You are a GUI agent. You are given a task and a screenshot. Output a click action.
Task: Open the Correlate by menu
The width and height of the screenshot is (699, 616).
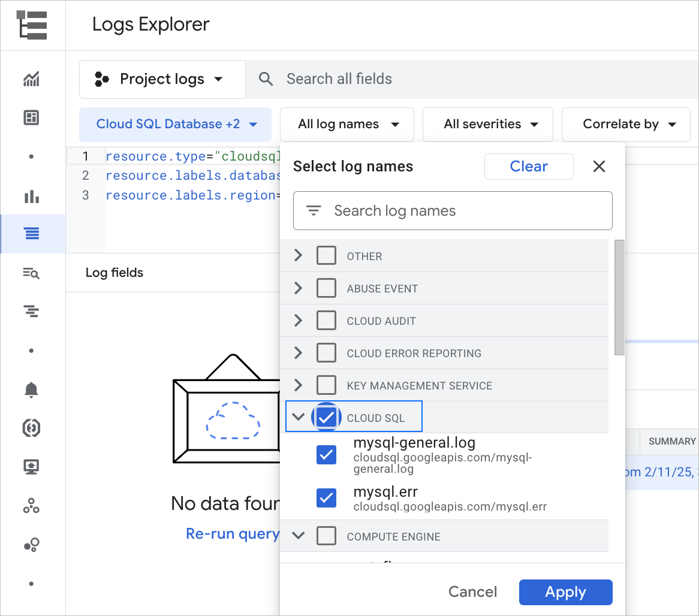tap(628, 124)
